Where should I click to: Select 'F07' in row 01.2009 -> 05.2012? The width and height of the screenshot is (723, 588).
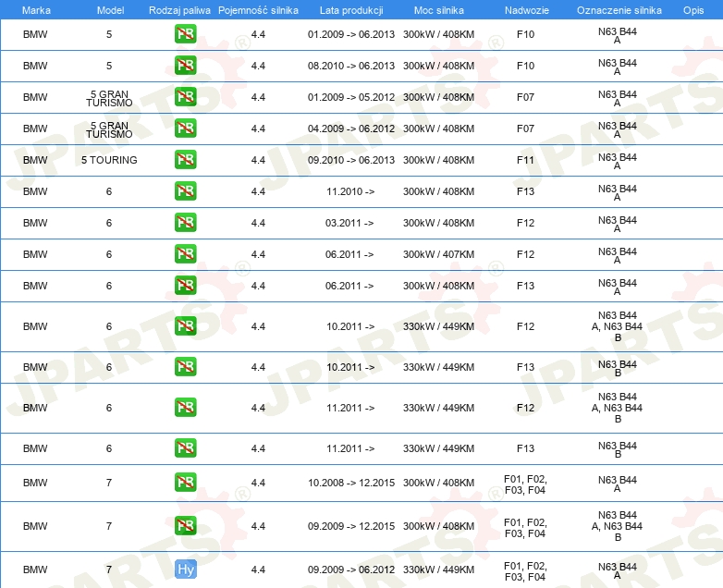[525, 97]
